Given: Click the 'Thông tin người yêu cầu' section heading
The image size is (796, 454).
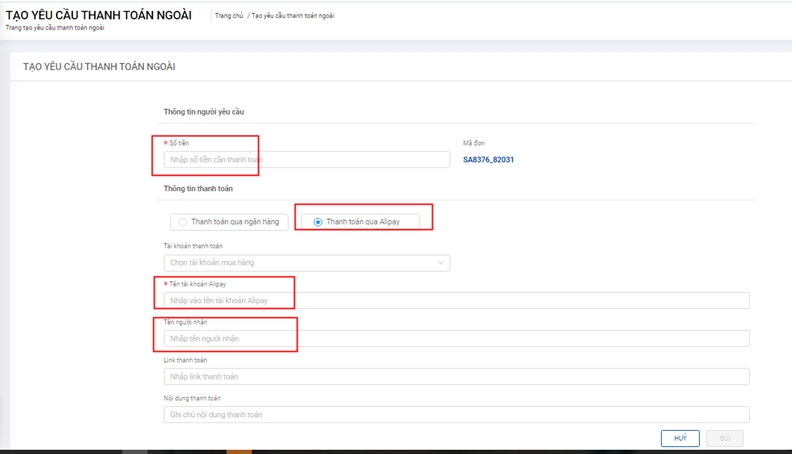Looking at the screenshot, I should [x=204, y=112].
